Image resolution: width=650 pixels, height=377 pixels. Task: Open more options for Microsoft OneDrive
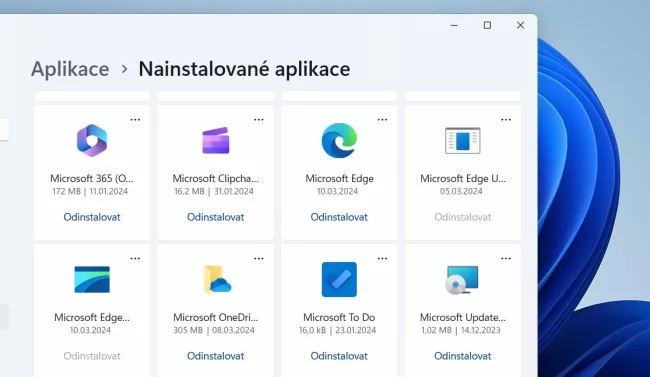[x=259, y=258]
